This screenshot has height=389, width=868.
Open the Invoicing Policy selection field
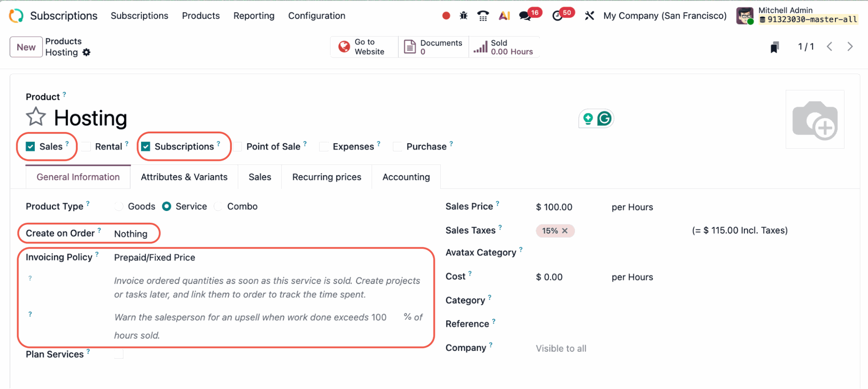[155, 258]
